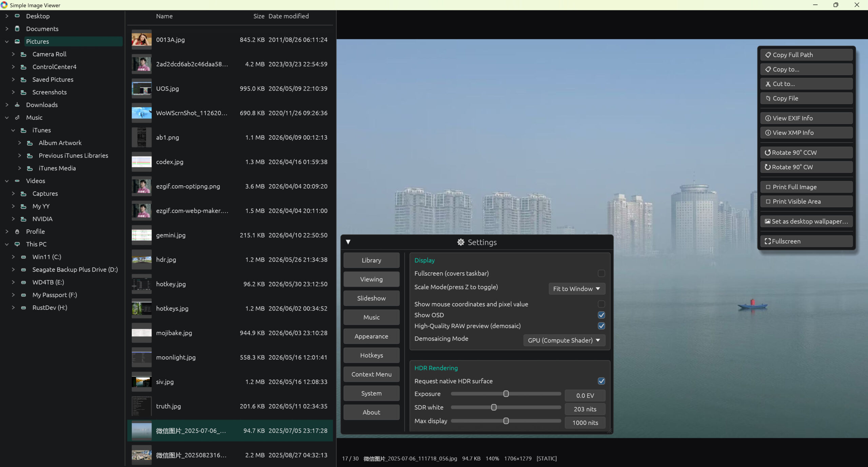Click the Pictures folder icon

(x=17, y=41)
